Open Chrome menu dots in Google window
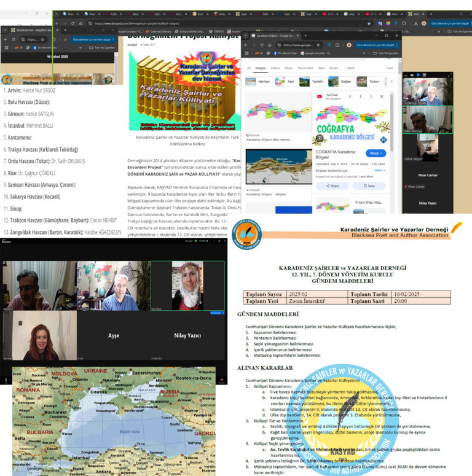The width and height of the screenshot is (472, 476). click(397, 45)
